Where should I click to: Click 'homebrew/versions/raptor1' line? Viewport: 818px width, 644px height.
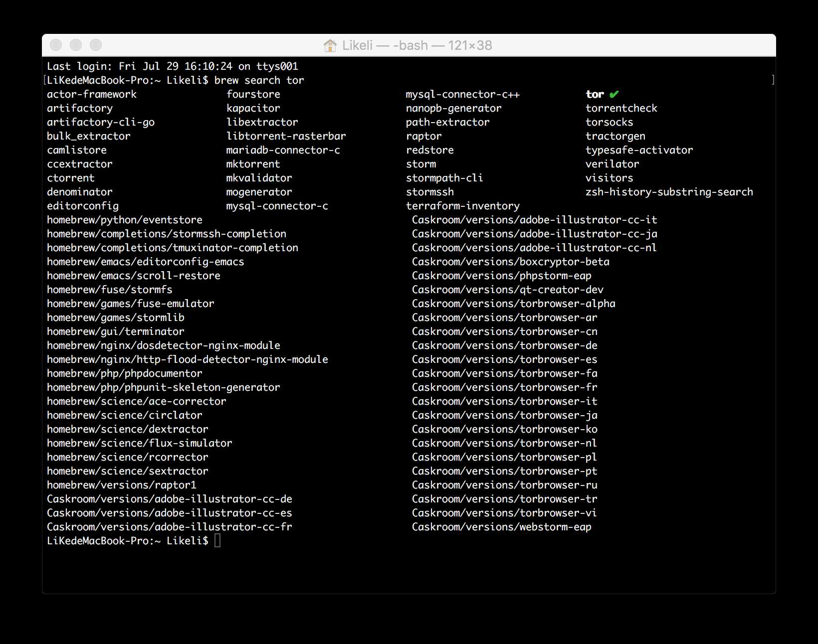coord(122,485)
